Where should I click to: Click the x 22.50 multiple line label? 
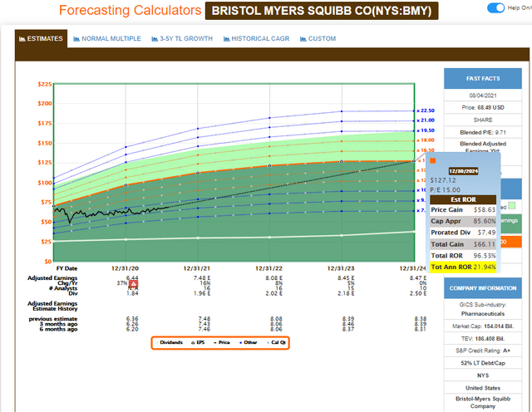(x=426, y=110)
